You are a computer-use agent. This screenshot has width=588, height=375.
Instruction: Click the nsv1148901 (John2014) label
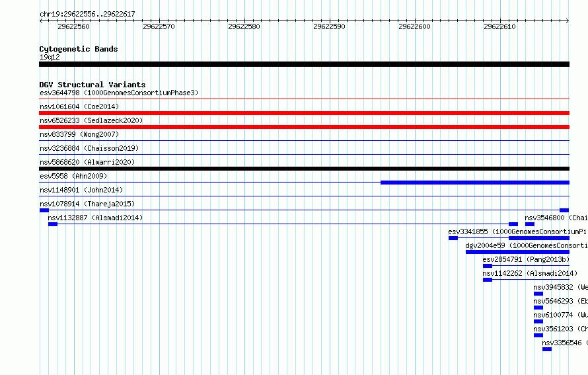[81, 190]
